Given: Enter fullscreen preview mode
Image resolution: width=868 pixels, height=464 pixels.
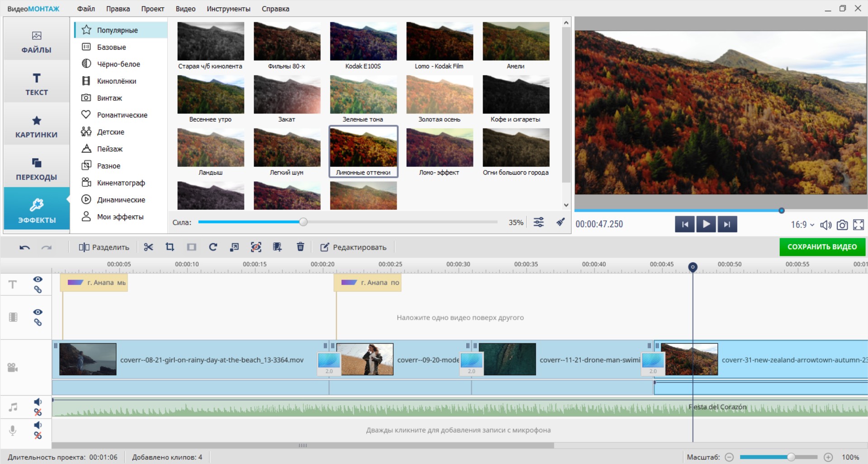Looking at the screenshot, I should 859,225.
